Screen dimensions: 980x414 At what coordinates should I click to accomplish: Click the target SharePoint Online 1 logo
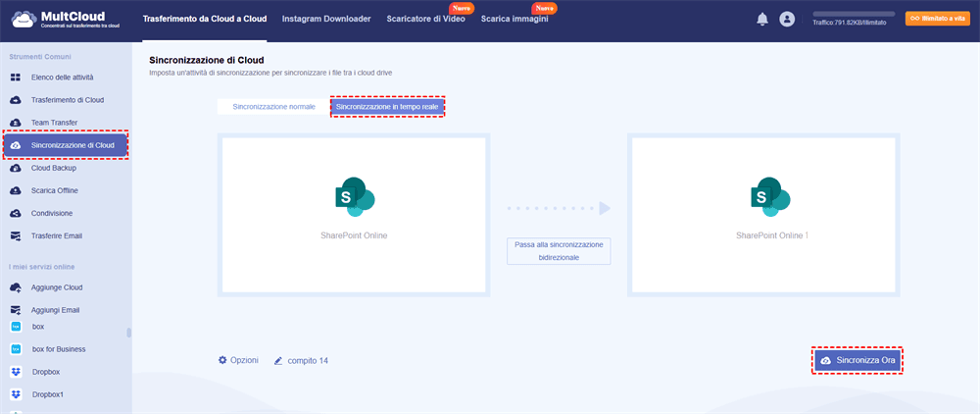[770, 197]
